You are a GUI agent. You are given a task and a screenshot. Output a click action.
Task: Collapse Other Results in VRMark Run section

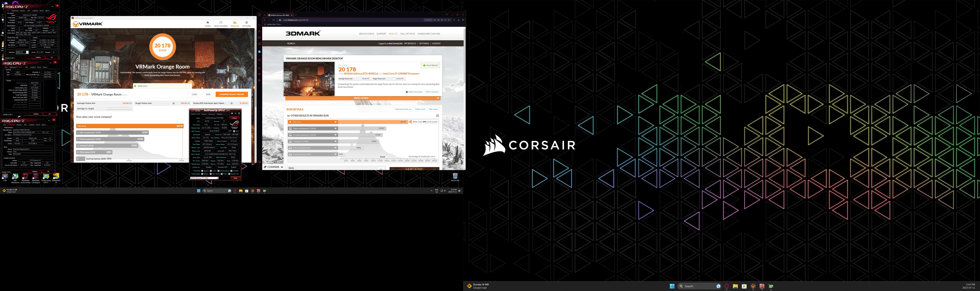(x=437, y=116)
